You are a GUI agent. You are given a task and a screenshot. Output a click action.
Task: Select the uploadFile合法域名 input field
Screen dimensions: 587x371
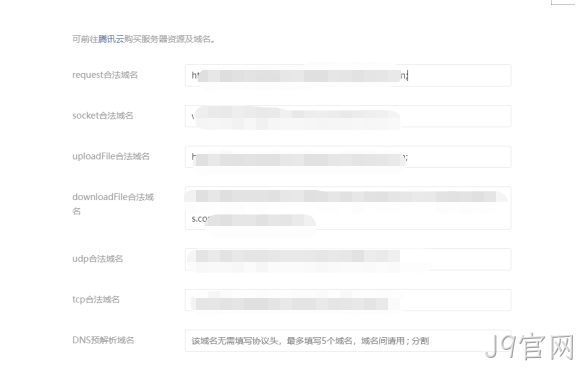348,157
